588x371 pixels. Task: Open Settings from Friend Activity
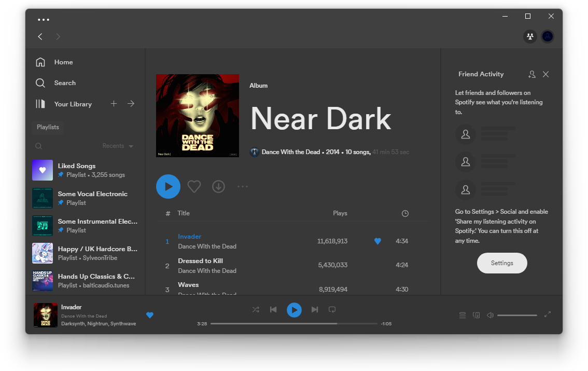point(502,263)
